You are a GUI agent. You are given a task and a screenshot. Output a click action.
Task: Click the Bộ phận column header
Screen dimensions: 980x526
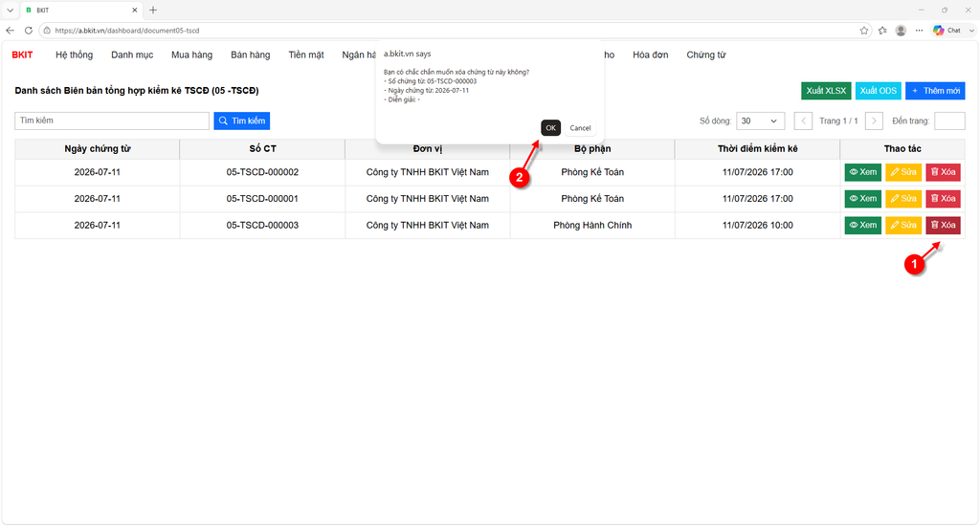click(592, 148)
